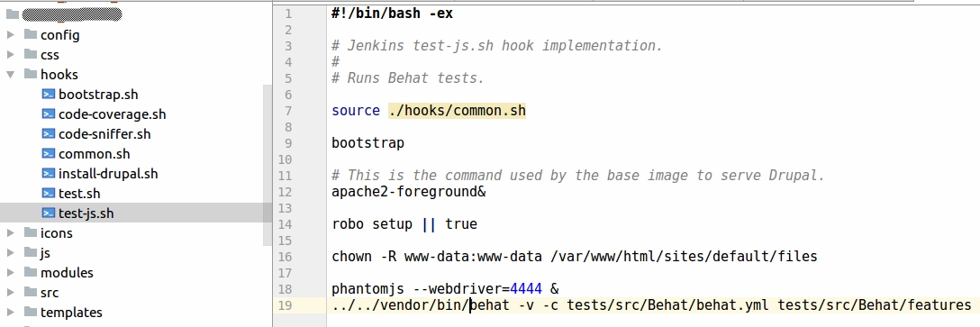This screenshot has height=327, width=980.
Task: Click the common.sh shell file icon
Action: pos(48,154)
